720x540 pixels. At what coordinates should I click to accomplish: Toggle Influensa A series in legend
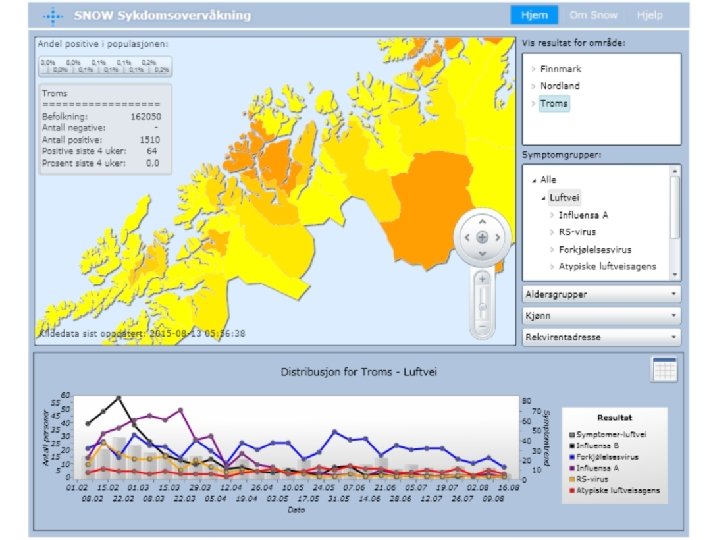593,468
